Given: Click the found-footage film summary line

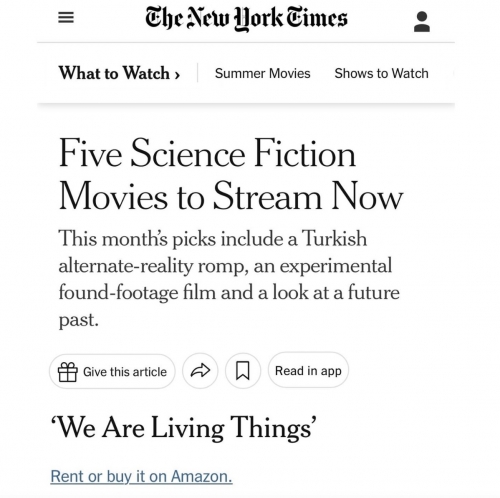Looking at the screenshot, I should coord(229,293).
